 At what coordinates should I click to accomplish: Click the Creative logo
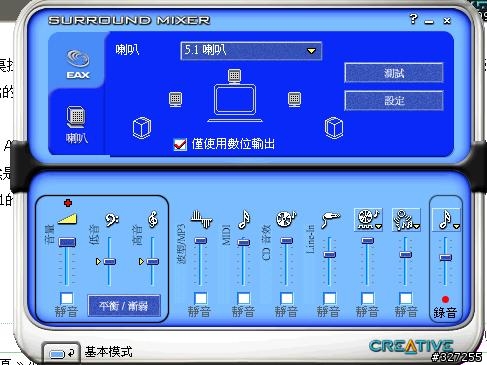click(x=412, y=347)
